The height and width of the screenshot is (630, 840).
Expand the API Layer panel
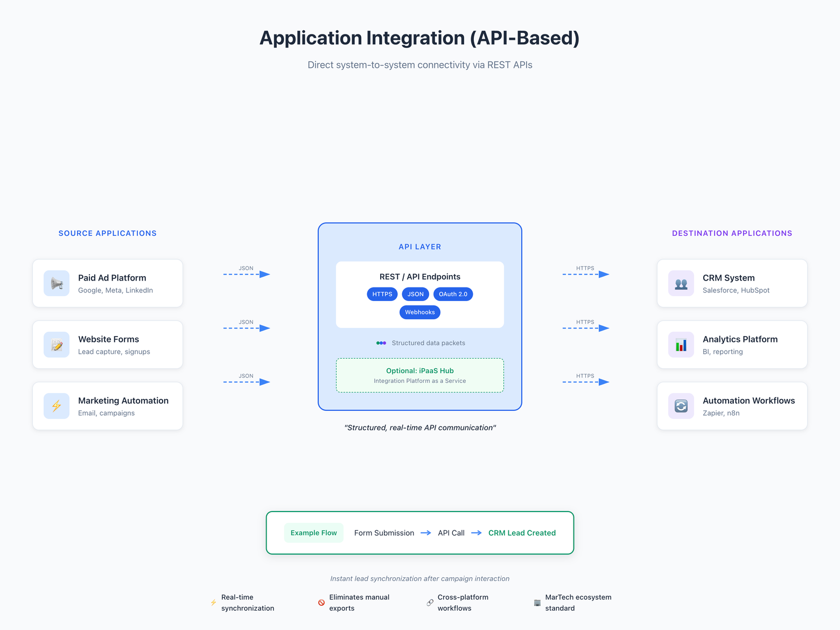pyautogui.click(x=419, y=247)
